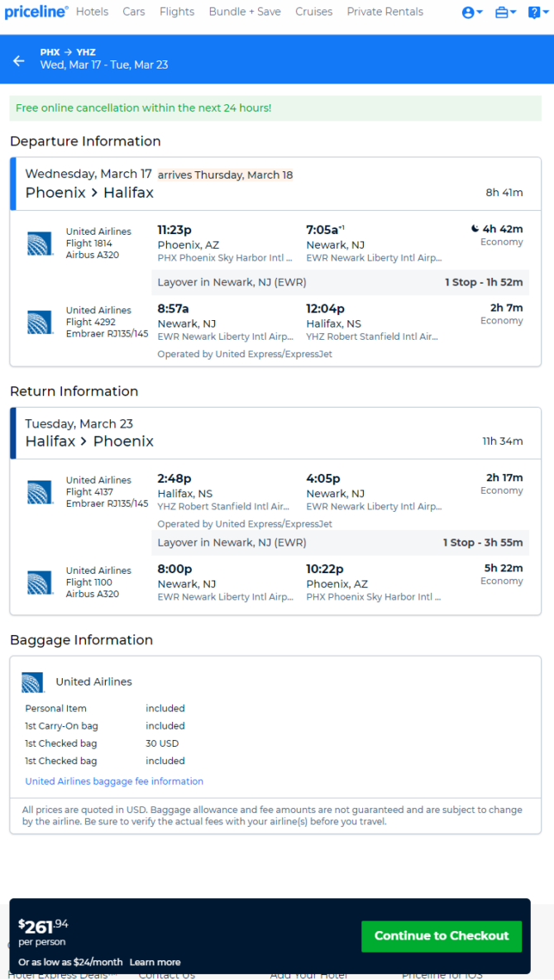Open United Airlines baggage fee information link
The width and height of the screenshot is (554, 980).
tap(114, 782)
